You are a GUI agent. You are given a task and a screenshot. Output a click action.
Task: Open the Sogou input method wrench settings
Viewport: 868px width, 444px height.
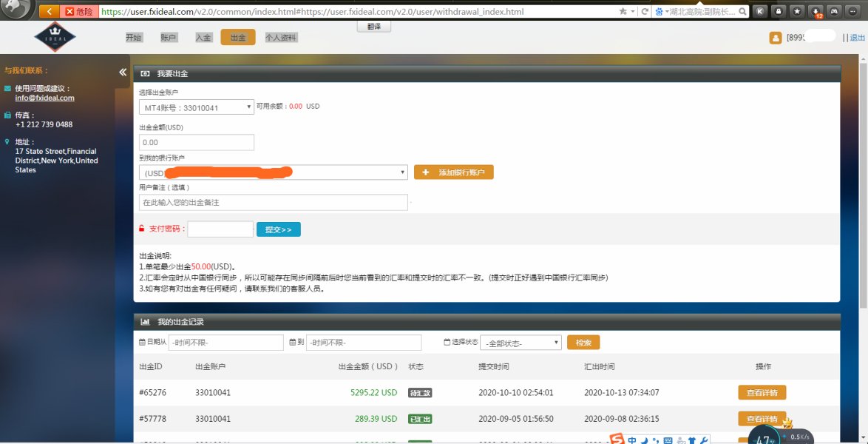704,441
